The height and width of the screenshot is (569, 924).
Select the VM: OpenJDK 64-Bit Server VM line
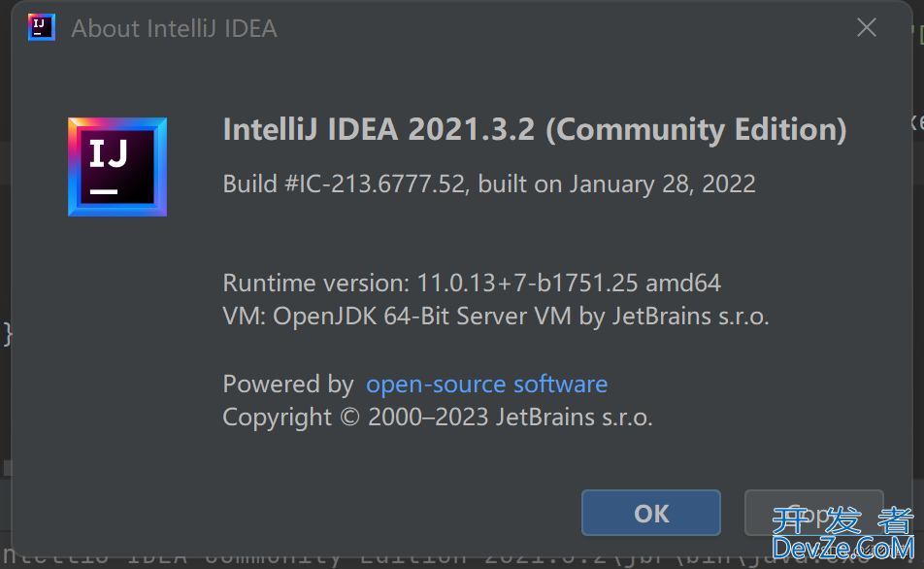[496, 316]
